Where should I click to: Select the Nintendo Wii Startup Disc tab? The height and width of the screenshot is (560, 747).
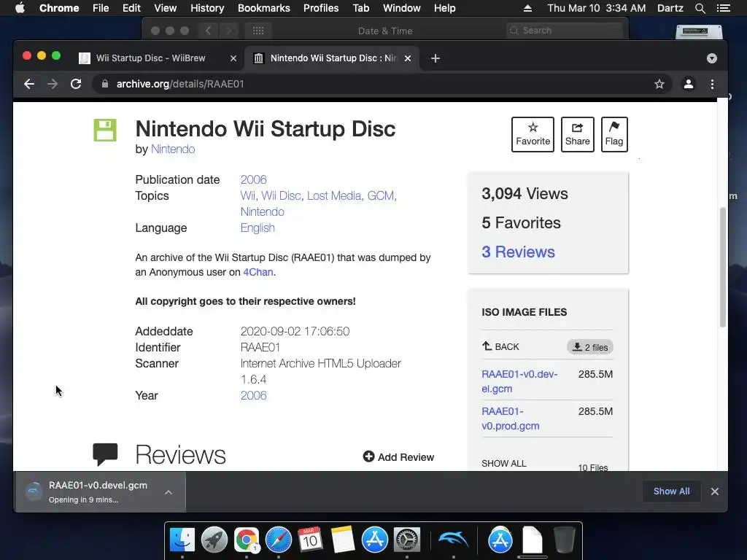[332, 58]
